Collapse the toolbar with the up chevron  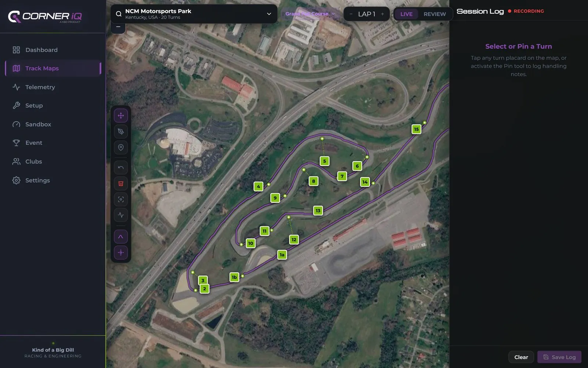tap(121, 237)
